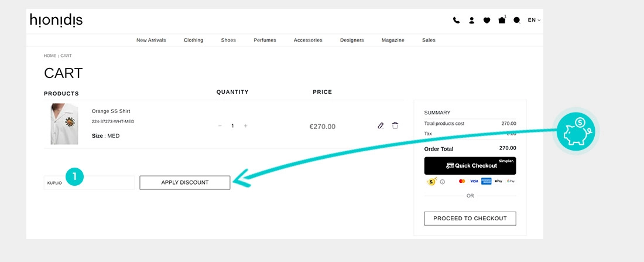Open the Clothing menu
Viewport: 644px width, 262px height.
coord(193,40)
